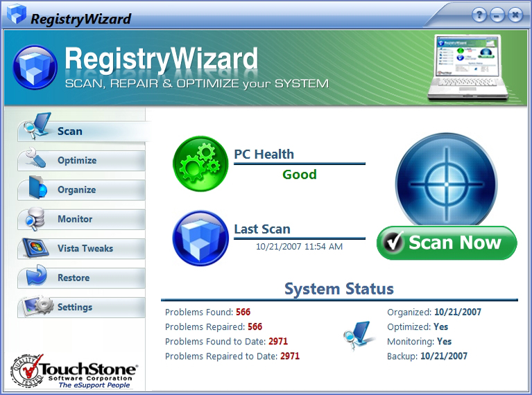Image resolution: width=532 pixels, height=395 pixels.
Task: Open the Settings section
Action: pyautogui.click(x=81, y=307)
